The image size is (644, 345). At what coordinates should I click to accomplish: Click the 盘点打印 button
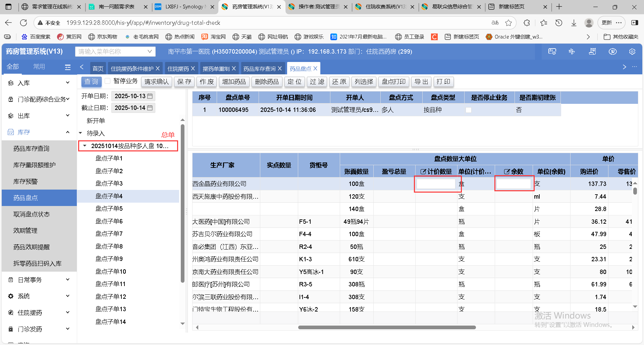point(394,82)
